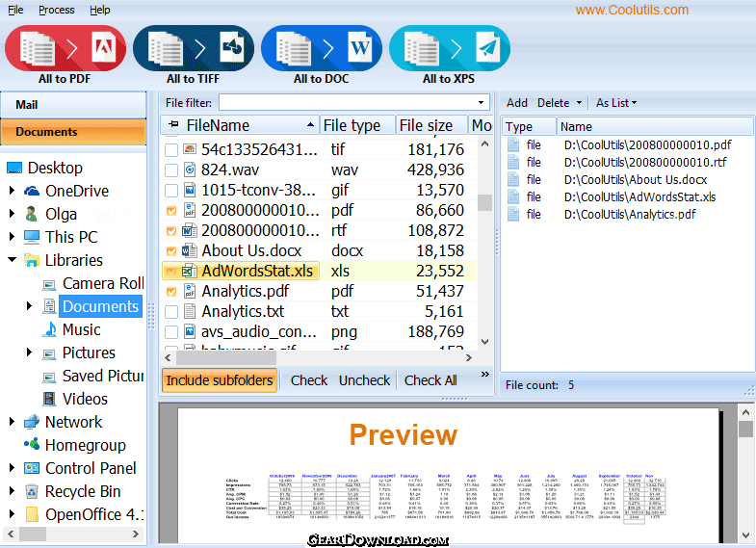756x548 pixels.
Task: Select the Libraries folder icon
Action: pyautogui.click(x=32, y=260)
